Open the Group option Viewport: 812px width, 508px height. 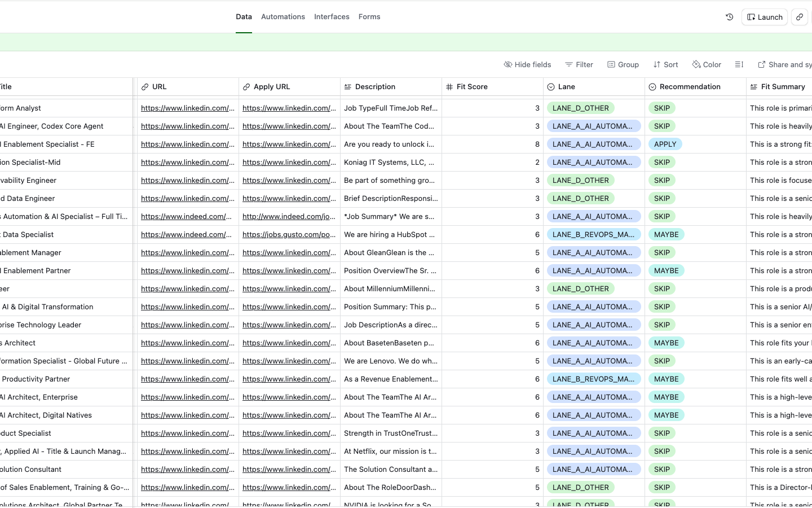[x=623, y=64]
